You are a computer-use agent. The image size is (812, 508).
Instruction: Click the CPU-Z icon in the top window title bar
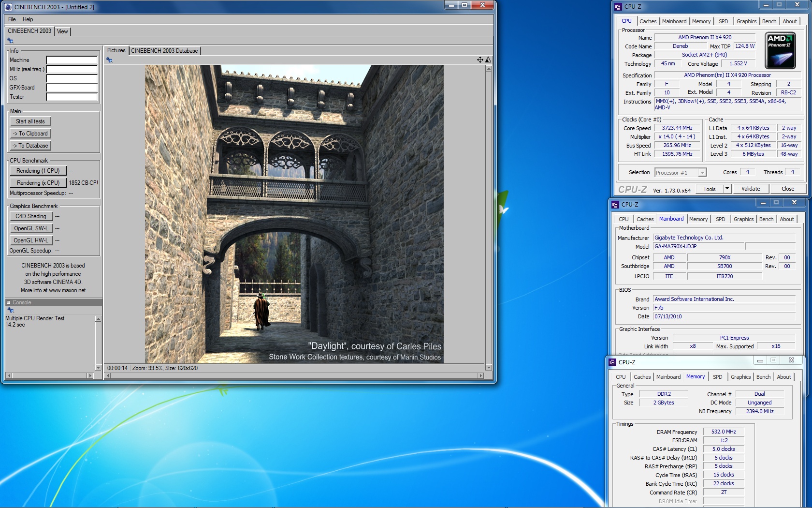[618, 7]
